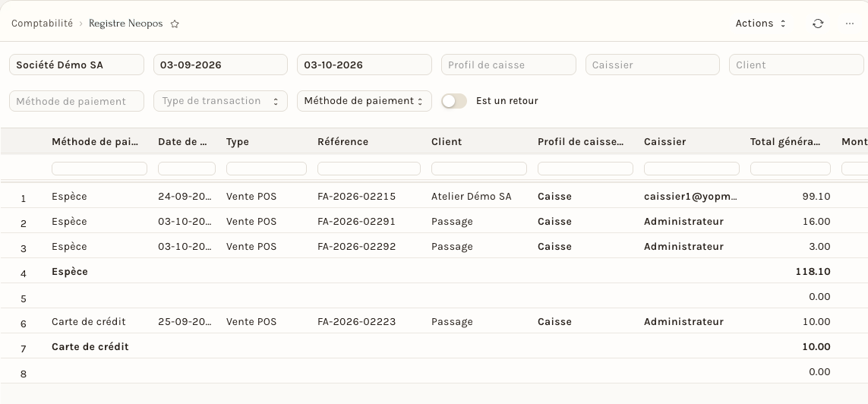The image size is (868, 404).
Task: Click the Type column header
Action: pyautogui.click(x=238, y=142)
